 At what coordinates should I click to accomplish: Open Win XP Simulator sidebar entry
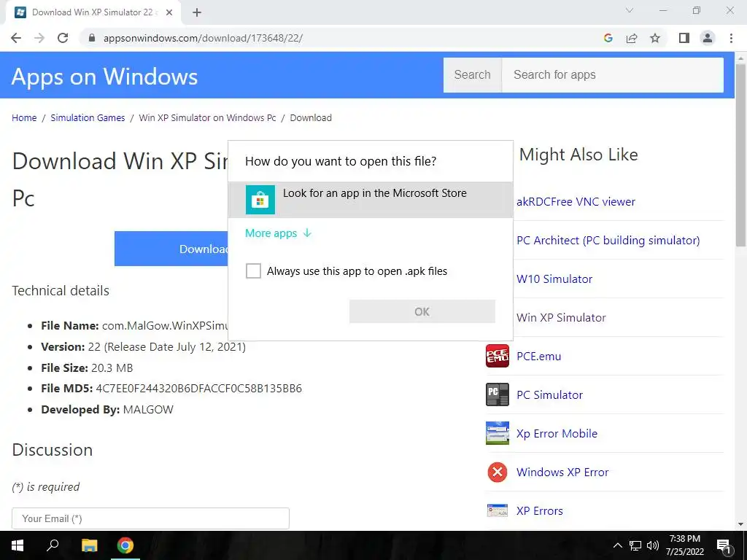(561, 318)
